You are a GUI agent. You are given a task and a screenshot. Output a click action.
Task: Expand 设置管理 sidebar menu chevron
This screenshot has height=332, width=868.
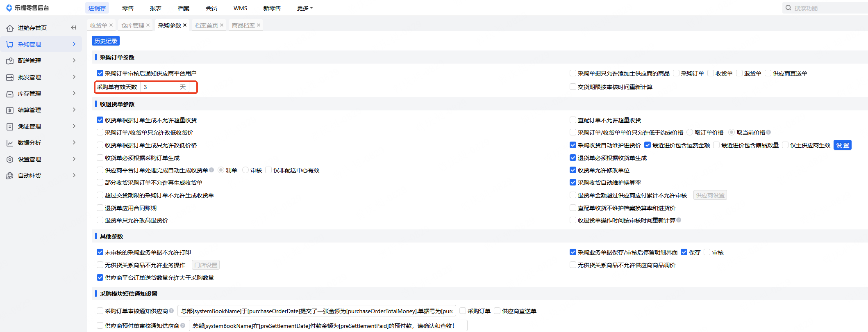[x=74, y=159]
